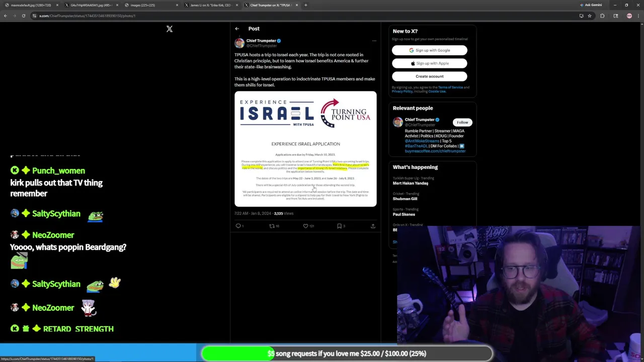This screenshot has width=644, height=362.
Task: Switch to the James Li on X tab
Action: point(210,5)
